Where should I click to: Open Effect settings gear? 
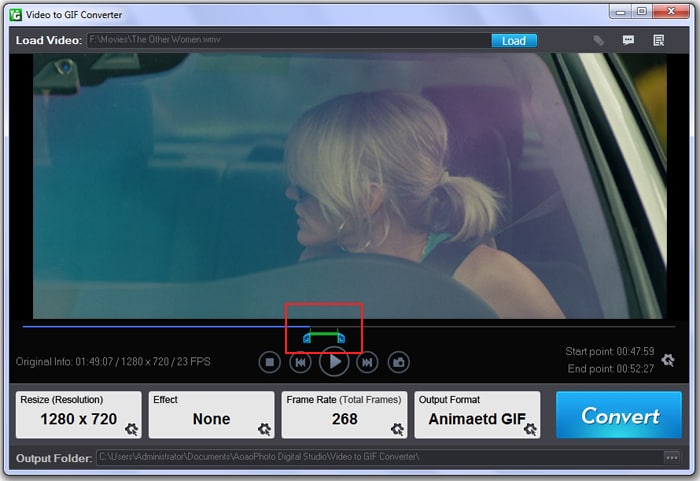264,429
